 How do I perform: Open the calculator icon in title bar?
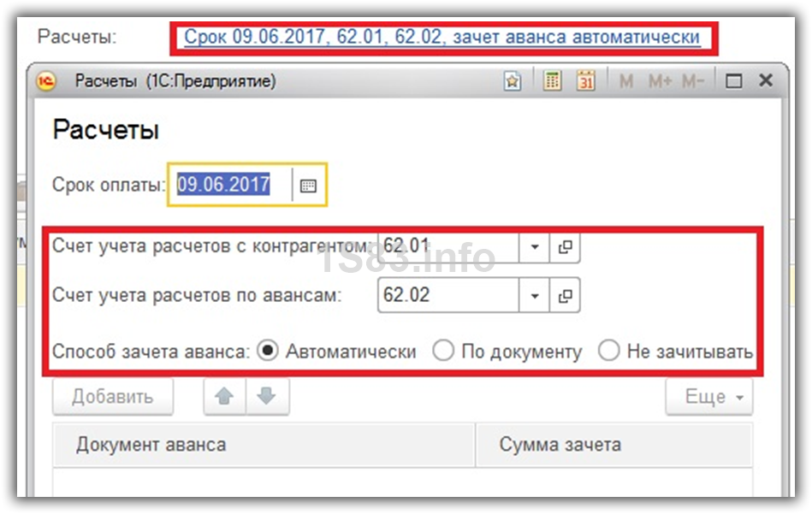click(552, 81)
